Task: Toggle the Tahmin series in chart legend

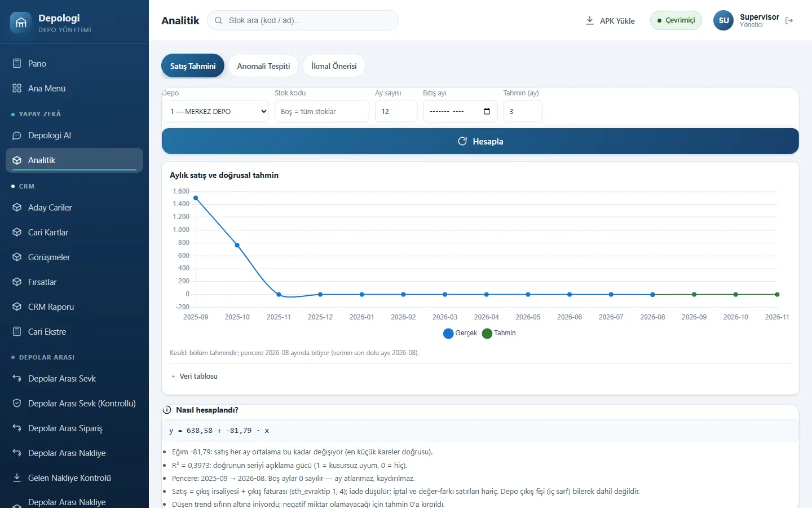Action: click(499, 333)
